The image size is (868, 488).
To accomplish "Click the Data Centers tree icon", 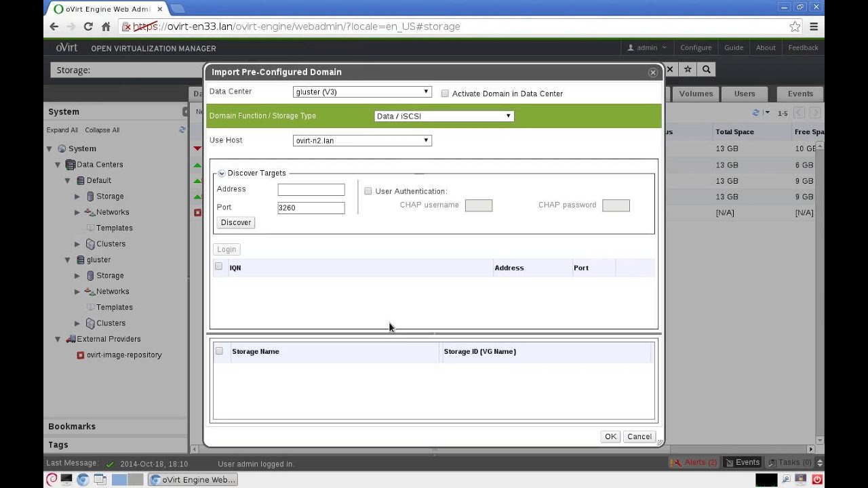I will 71,165.
